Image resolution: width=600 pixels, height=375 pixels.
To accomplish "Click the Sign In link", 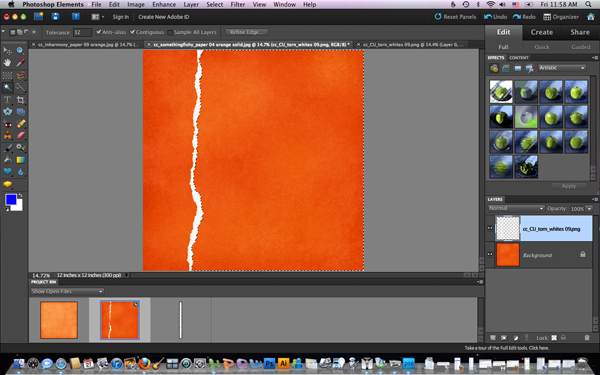I will tap(121, 17).
